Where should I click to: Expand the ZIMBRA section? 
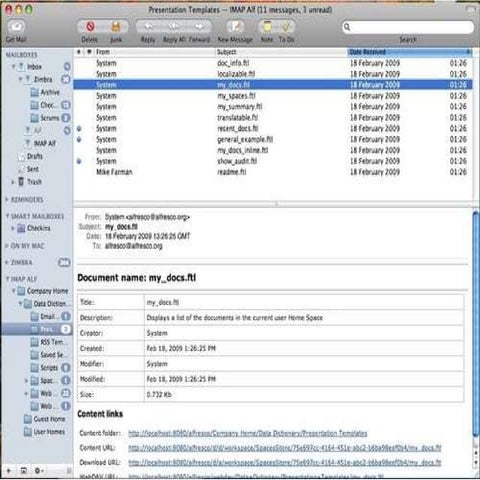click(x=7, y=262)
